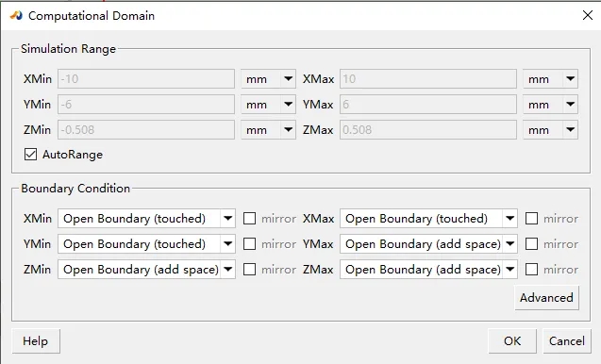The height and width of the screenshot is (364, 601).
Task: Click the Cancel button
Action: coord(567,341)
